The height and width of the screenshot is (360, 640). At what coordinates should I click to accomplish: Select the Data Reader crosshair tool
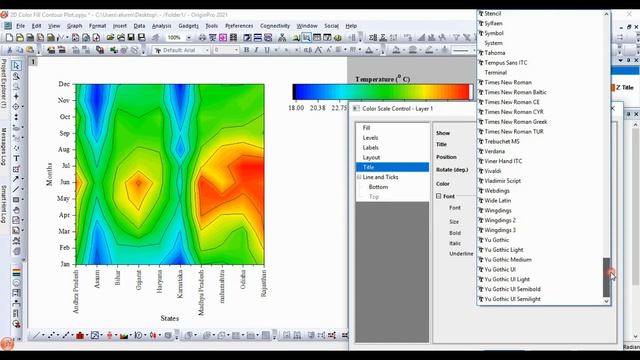[16, 107]
